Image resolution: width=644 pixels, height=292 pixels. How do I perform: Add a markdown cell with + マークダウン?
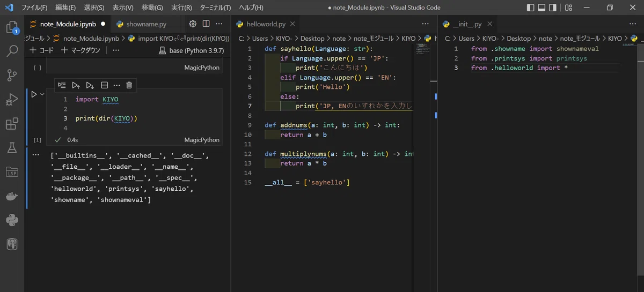[x=80, y=50]
